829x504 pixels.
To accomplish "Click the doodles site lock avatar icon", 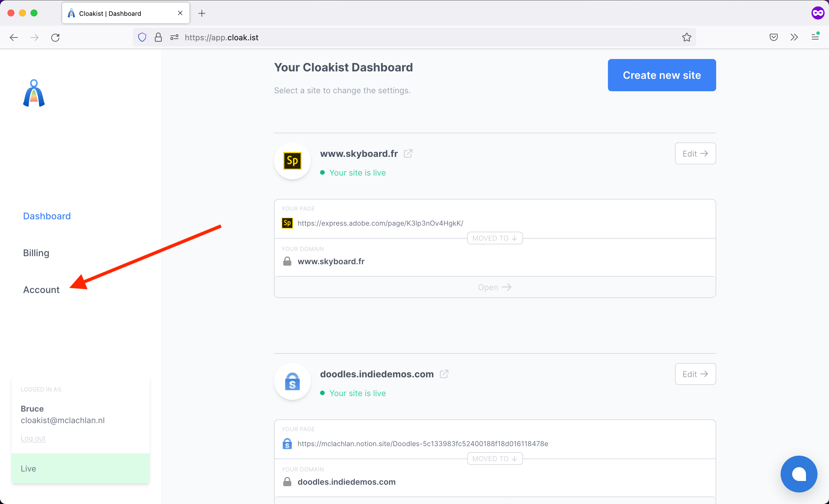I will point(292,382).
